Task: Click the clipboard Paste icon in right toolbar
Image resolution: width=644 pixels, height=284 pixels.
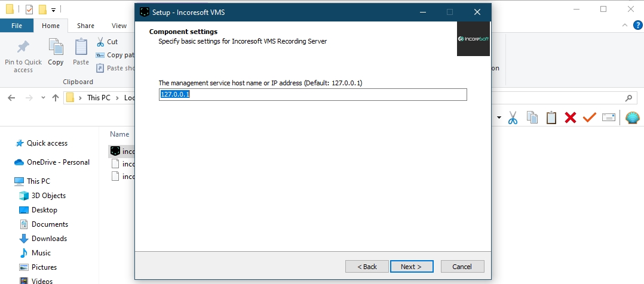Action: pyautogui.click(x=551, y=118)
